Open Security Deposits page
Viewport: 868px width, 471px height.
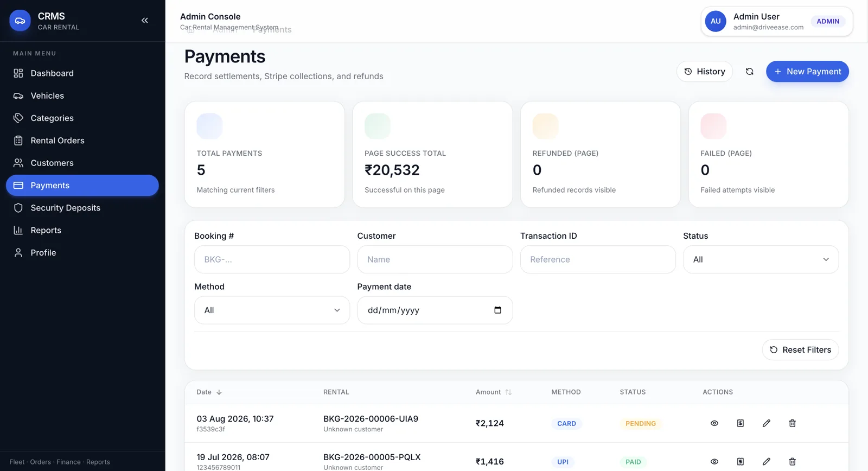click(82, 208)
